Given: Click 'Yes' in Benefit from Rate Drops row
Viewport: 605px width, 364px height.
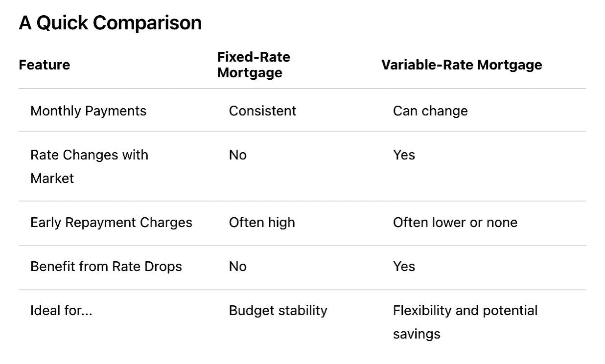Looking at the screenshot, I should (x=404, y=267).
